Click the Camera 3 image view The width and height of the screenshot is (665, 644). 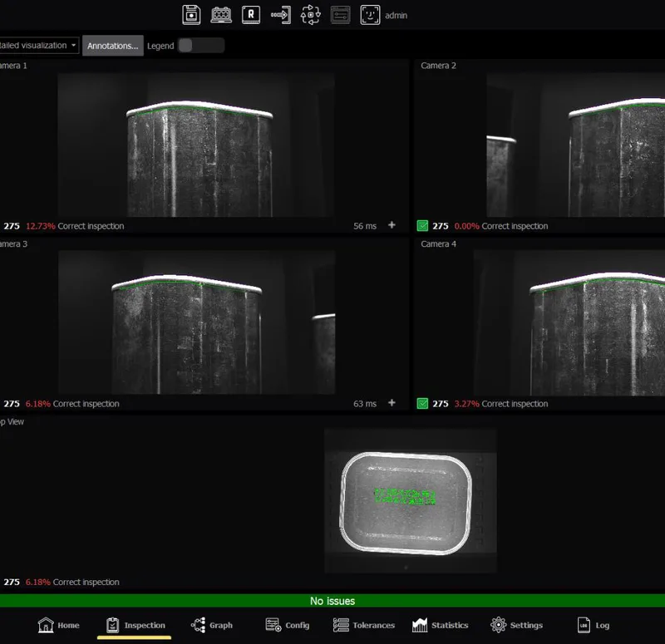point(197,322)
